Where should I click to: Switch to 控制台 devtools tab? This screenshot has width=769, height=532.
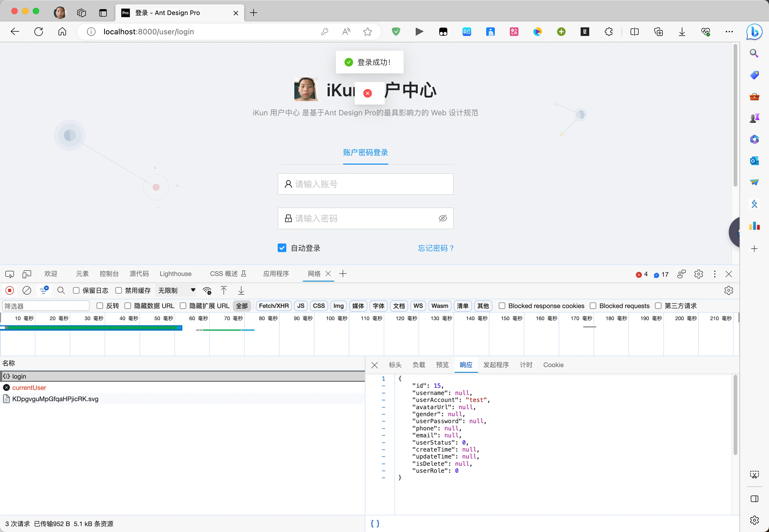109,274
